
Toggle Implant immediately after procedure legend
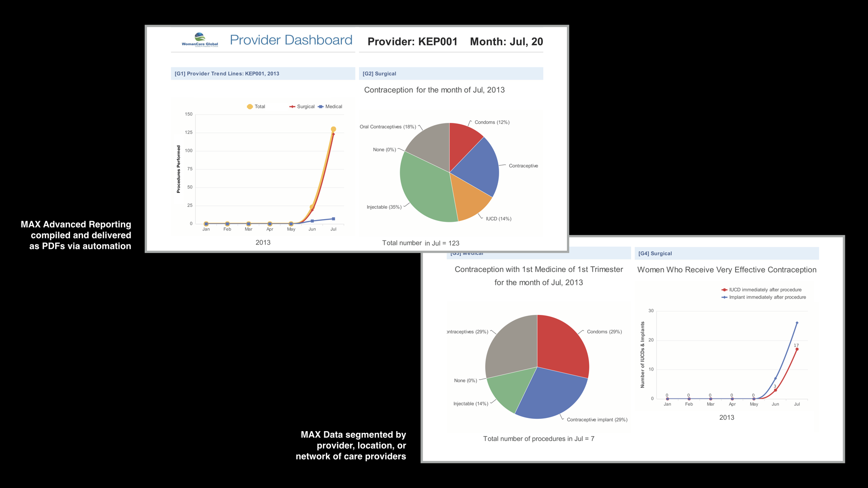coord(764,297)
